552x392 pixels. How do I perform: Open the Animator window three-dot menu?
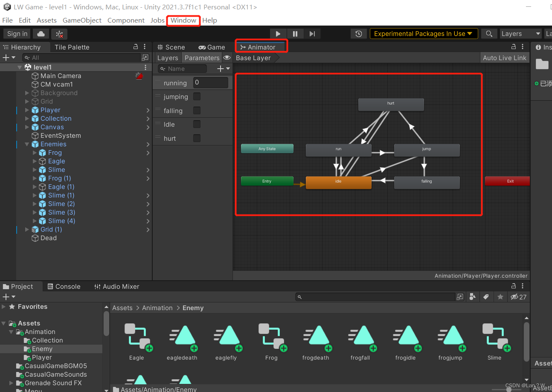click(x=523, y=47)
